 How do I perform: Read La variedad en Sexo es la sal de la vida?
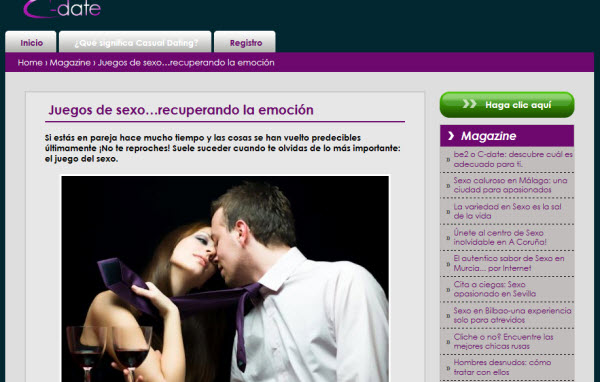(507, 211)
